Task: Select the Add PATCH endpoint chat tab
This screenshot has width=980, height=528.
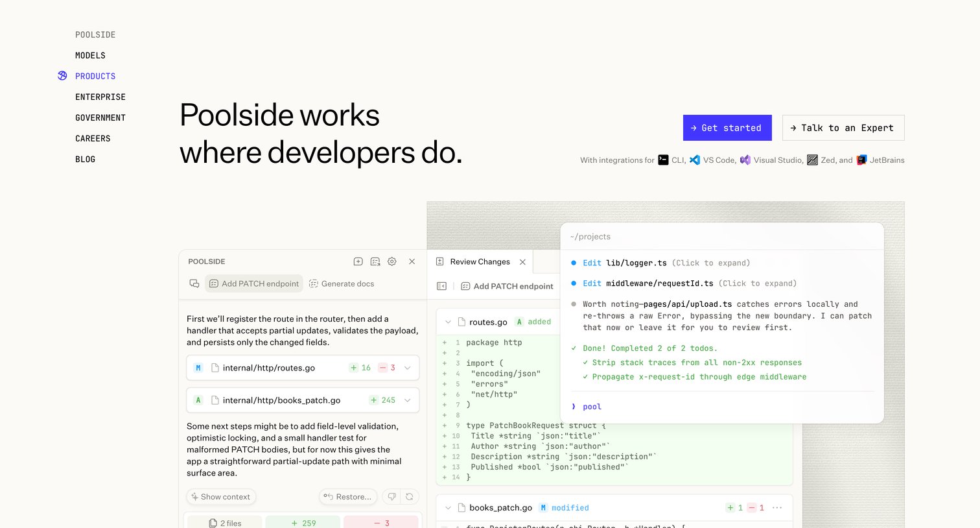Action: click(254, 283)
